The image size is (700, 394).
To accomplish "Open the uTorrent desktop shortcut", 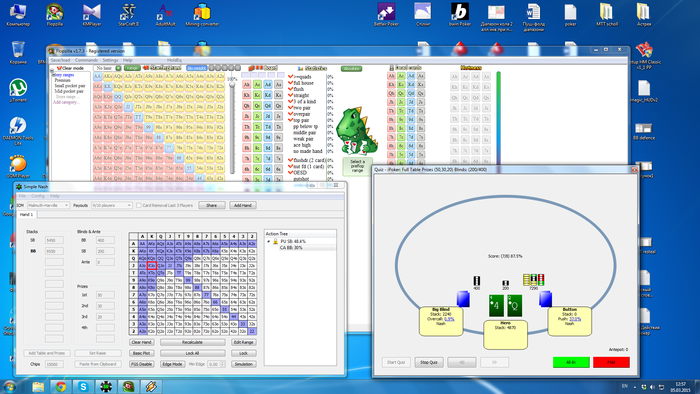I will [x=18, y=91].
